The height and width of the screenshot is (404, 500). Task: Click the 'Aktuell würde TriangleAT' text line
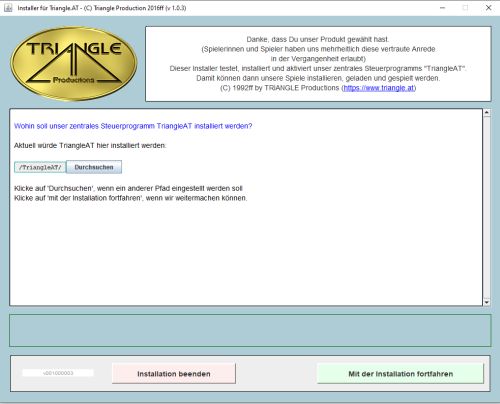[90, 146]
